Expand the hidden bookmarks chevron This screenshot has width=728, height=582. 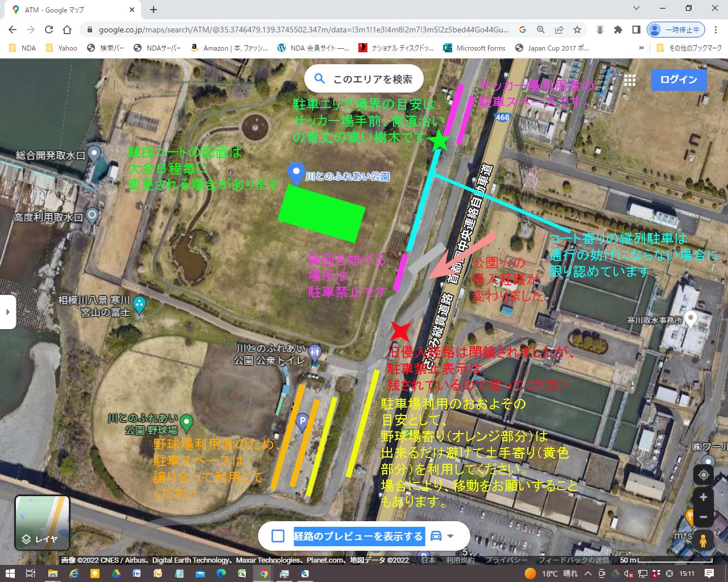(642, 48)
